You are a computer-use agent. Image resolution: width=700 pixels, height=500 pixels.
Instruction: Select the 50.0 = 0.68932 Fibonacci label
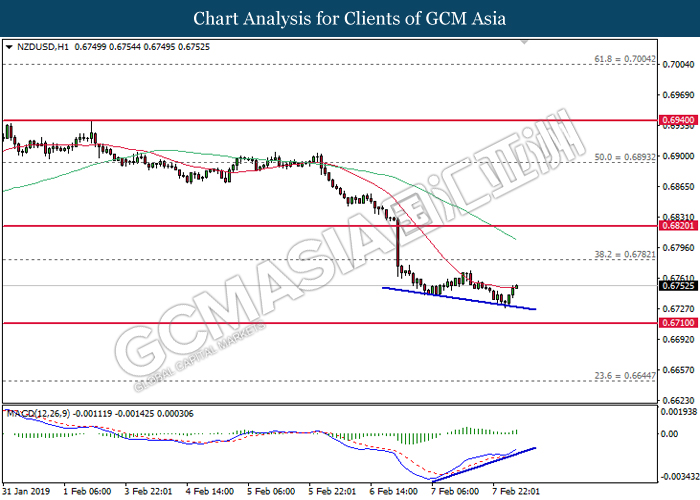(625, 157)
